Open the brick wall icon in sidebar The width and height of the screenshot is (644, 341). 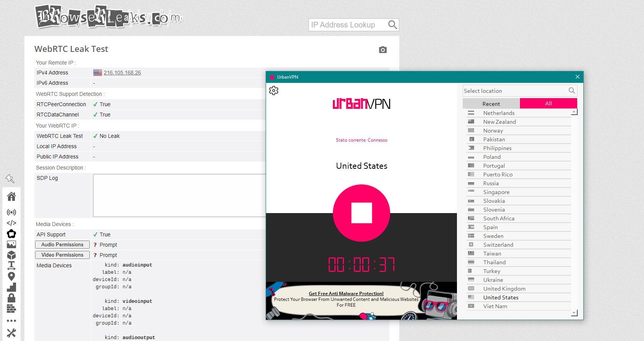(11, 309)
